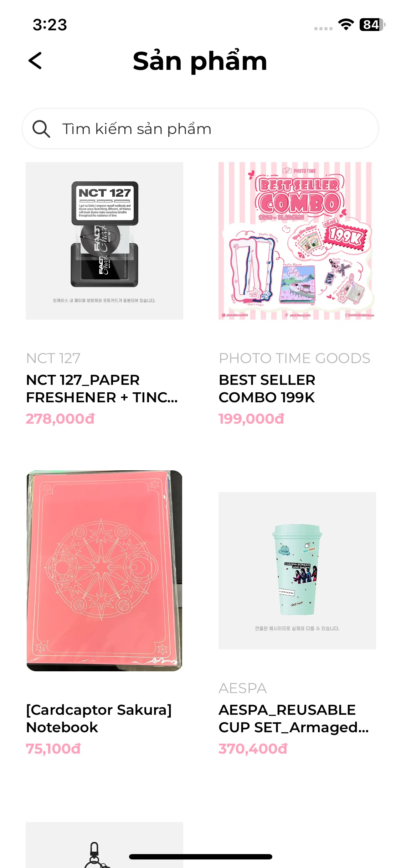Select the BEST SELLER COMBO 199K title

click(267, 389)
